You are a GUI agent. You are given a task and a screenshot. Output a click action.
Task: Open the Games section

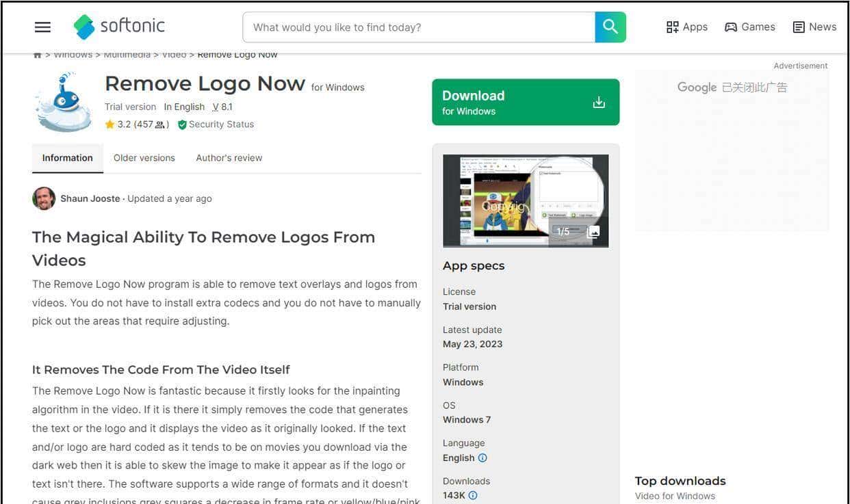tap(750, 27)
